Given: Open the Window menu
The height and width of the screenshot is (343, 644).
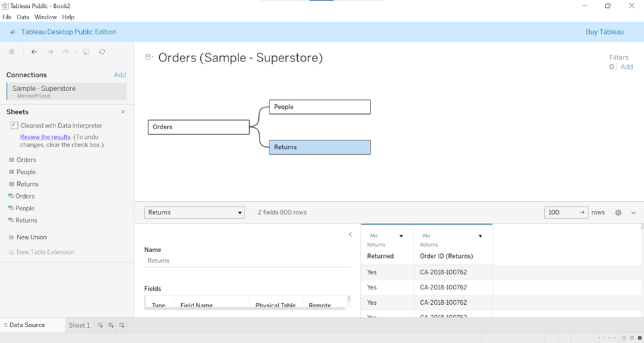Looking at the screenshot, I should tap(45, 17).
